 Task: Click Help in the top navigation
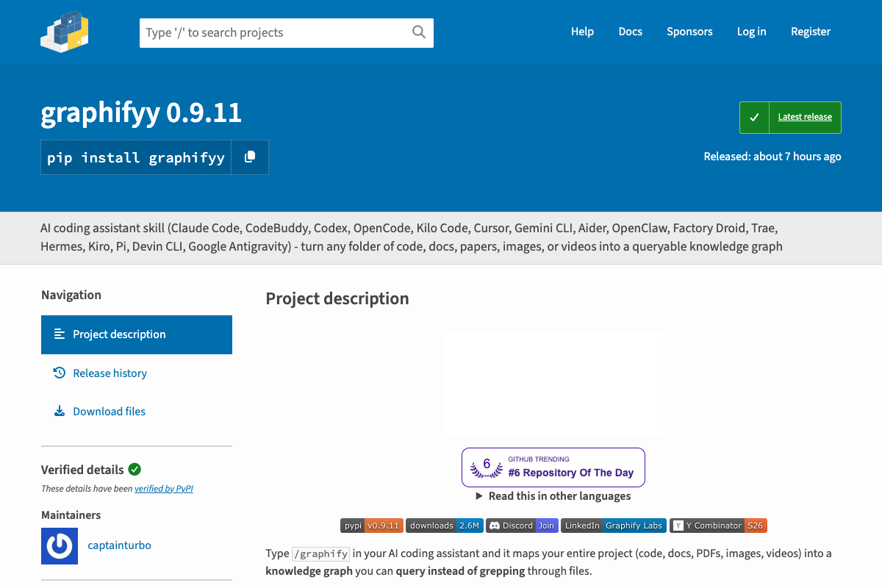582,32
